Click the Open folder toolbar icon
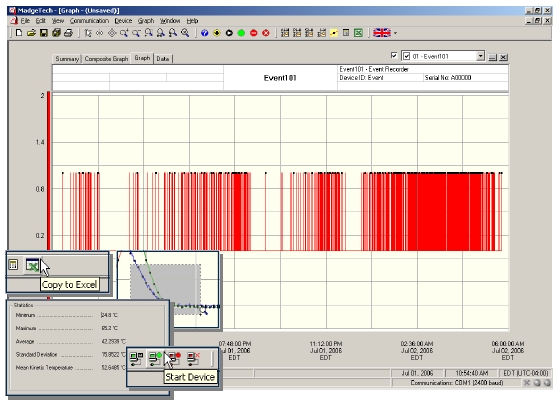Image resolution: width=559 pixels, height=403 pixels. coord(31,33)
